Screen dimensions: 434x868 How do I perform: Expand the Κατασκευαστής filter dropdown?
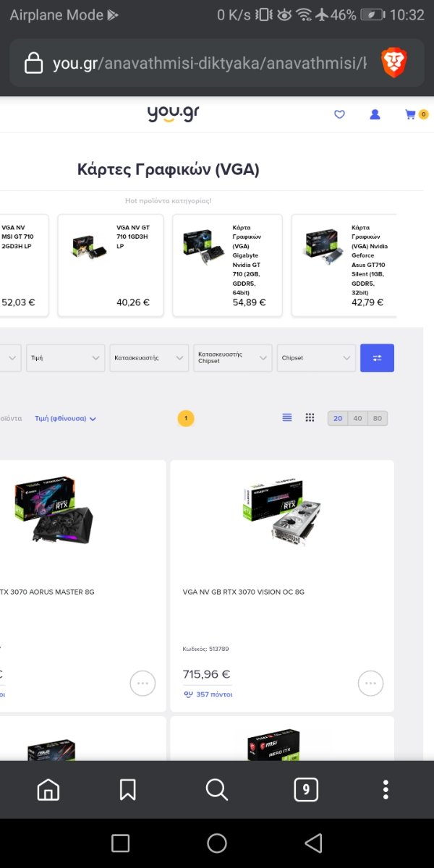coord(149,357)
